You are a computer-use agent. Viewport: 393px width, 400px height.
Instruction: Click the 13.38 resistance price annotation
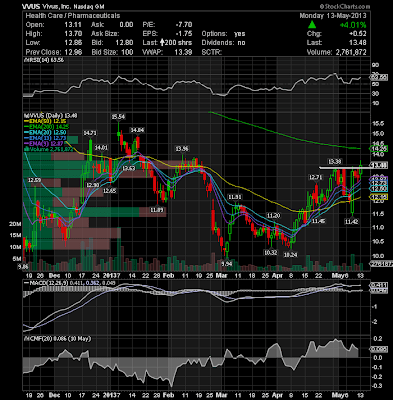[x=334, y=162]
